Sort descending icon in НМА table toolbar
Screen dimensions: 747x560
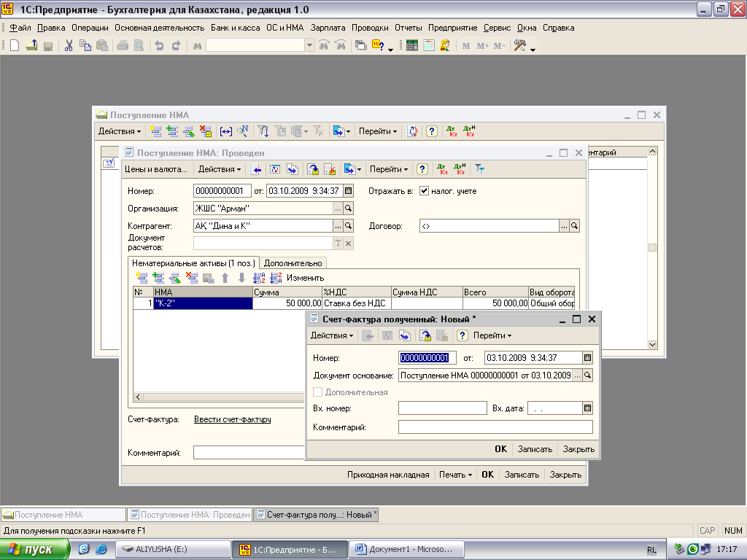tap(276, 278)
